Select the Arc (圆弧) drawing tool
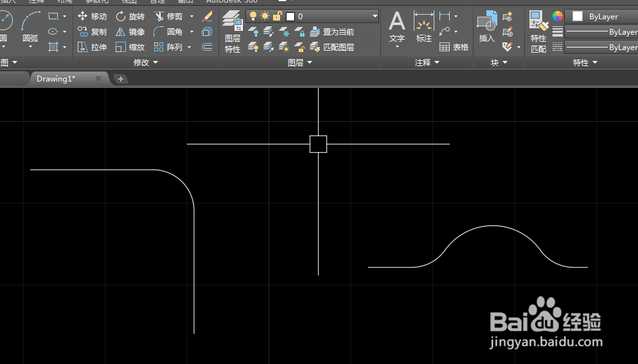Image resolution: width=638 pixels, height=364 pixels. [x=30, y=27]
